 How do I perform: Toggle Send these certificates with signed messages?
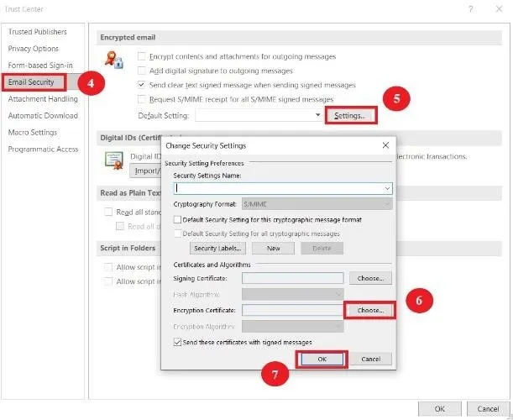[x=177, y=342]
